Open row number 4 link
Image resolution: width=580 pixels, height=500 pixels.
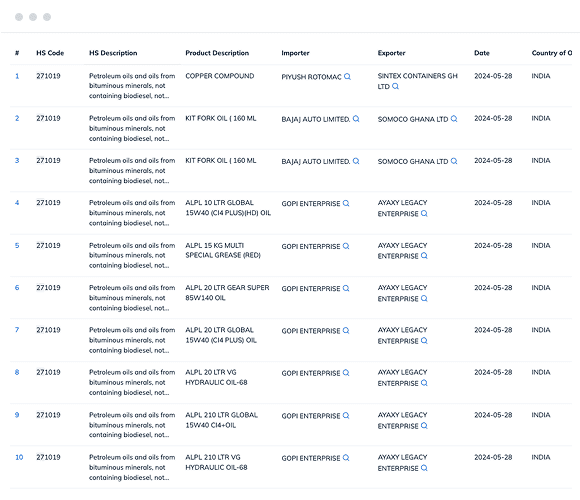[x=17, y=203]
